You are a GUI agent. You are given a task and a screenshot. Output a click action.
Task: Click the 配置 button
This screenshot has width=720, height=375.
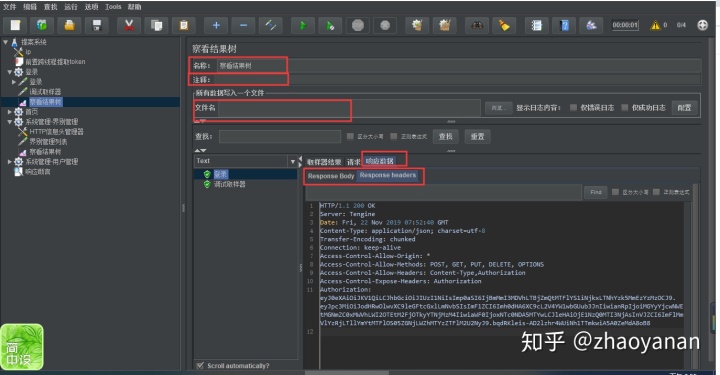pos(684,108)
